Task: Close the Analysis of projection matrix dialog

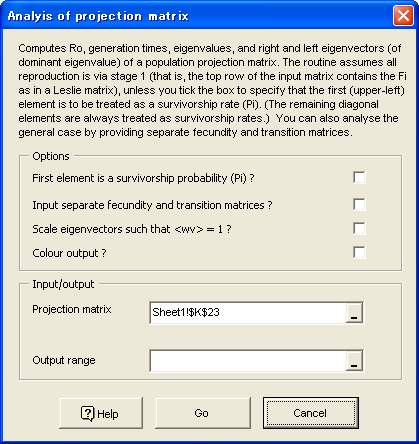Action: [403, 16]
